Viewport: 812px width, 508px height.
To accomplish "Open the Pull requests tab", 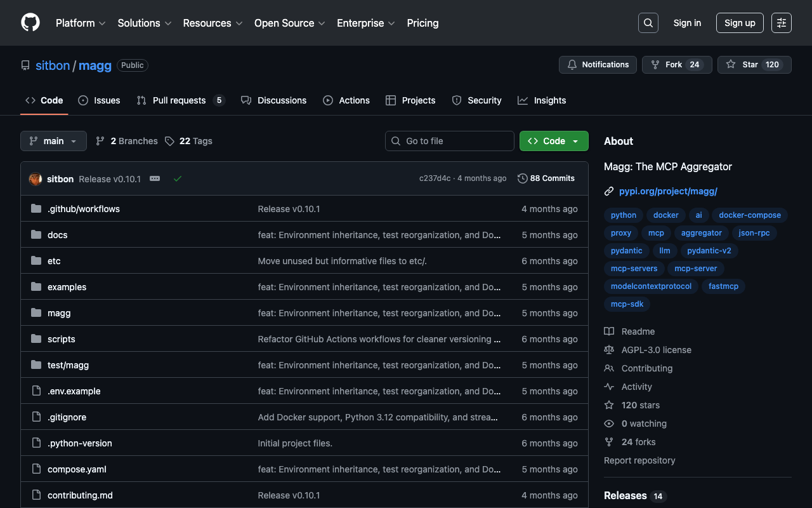I will tap(180, 100).
